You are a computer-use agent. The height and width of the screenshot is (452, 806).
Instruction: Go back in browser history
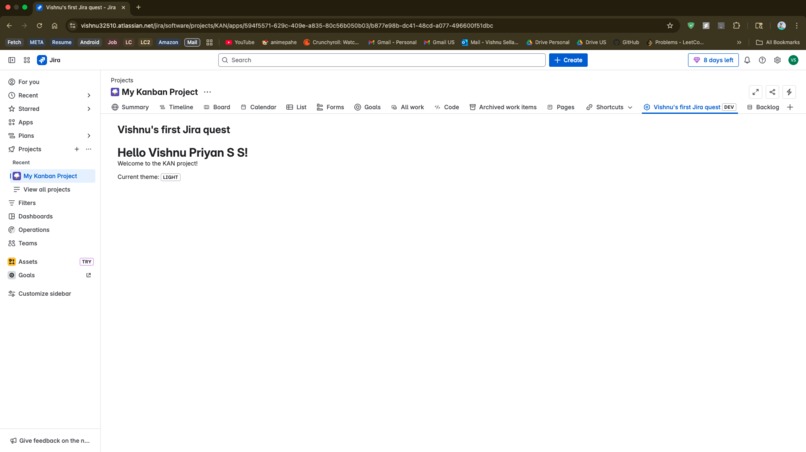[x=9, y=26]
